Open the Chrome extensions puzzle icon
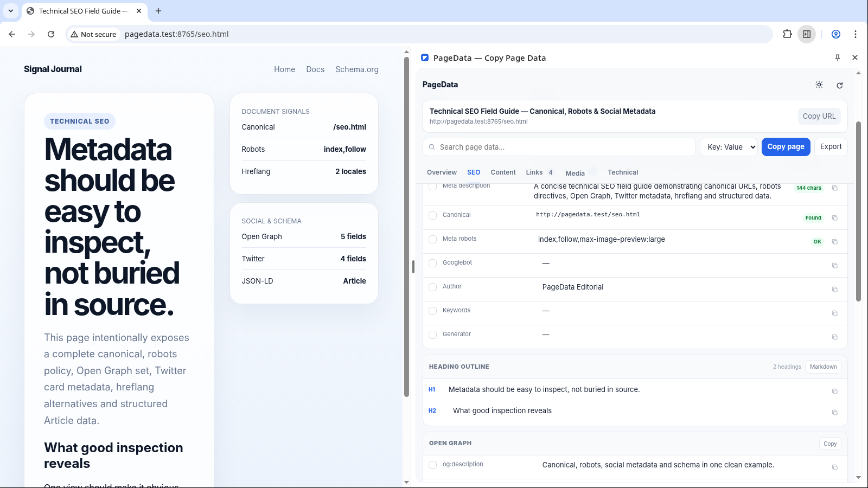The width and height of the screenshot is (868, 488). pyautogui.click(x=787, y=34)
